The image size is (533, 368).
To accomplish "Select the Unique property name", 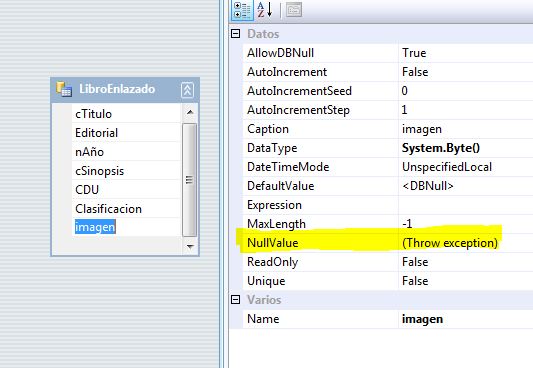I will pos(266,281).
